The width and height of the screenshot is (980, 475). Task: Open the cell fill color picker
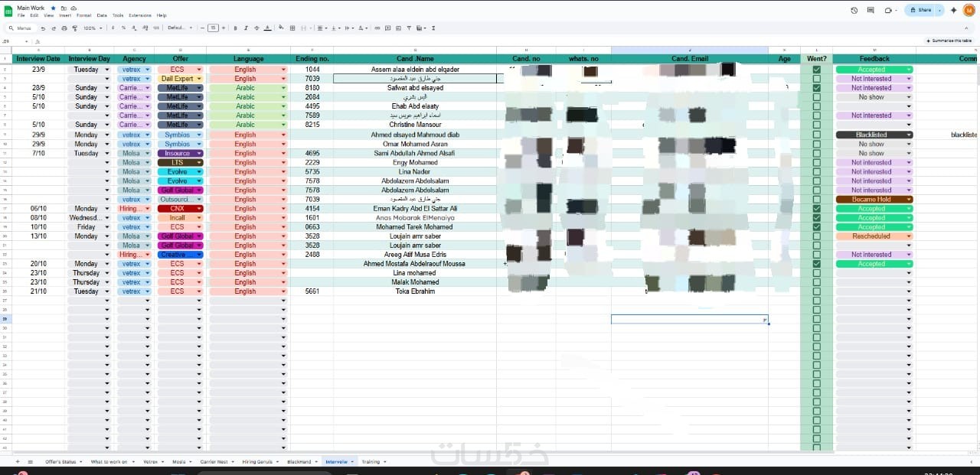281,28
